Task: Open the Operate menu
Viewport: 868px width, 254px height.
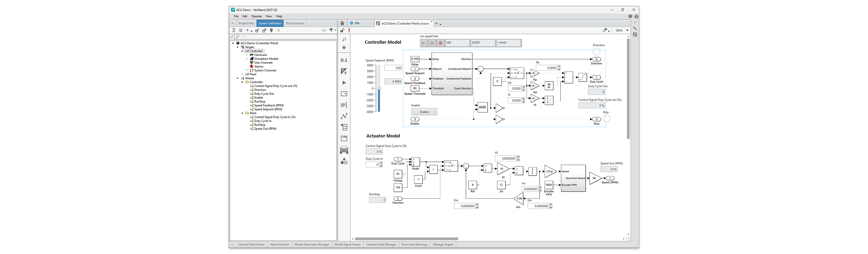Action: pyautogui.click(x=256, y=16)
